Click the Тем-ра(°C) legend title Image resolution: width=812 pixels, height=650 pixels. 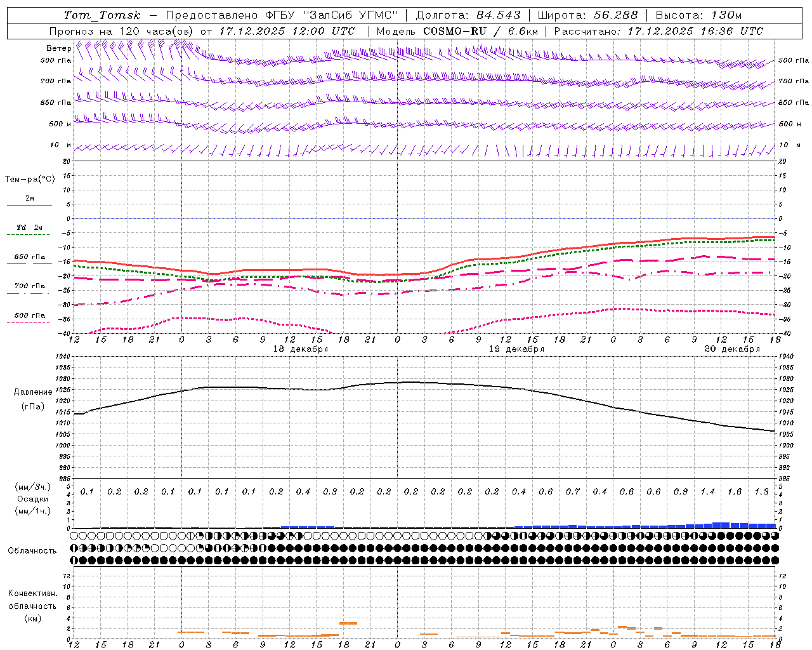pos(30,180)
